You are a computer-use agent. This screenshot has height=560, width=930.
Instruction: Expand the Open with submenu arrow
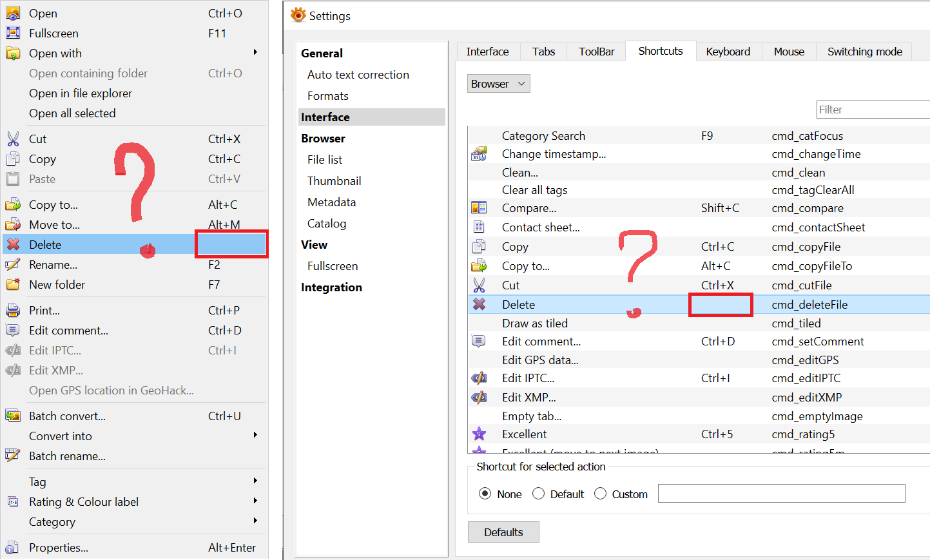pyautogui.click(x=255, y=52)
